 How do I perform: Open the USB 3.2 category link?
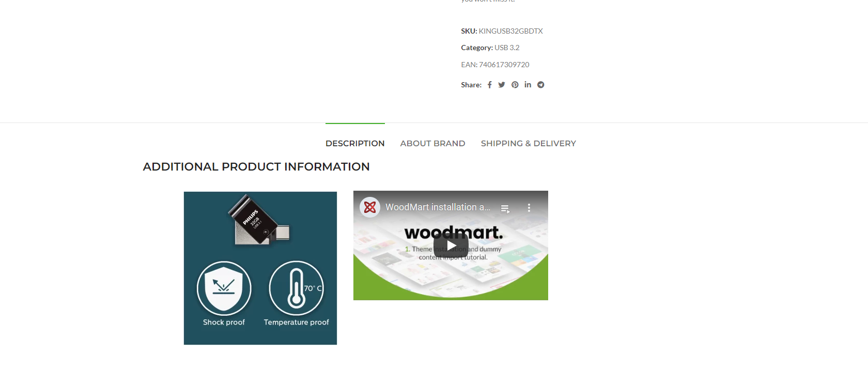click(x=507, y=48)
